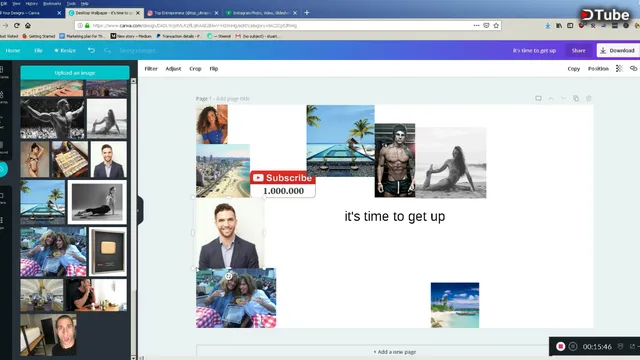Open the File menu in Canva
This screenshot has width=640, height=360.
pos(38,51)
